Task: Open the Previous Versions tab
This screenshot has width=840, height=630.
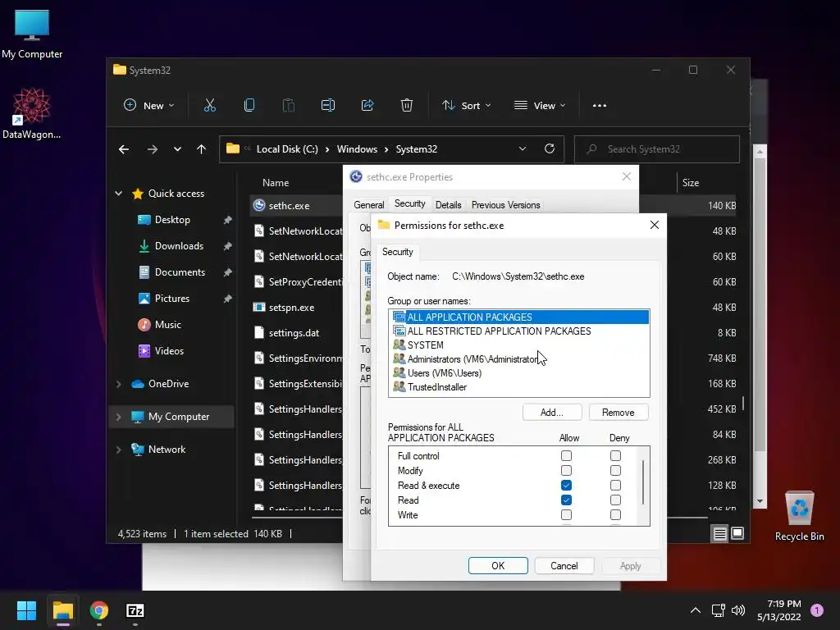Action: [x=505, y=204]
